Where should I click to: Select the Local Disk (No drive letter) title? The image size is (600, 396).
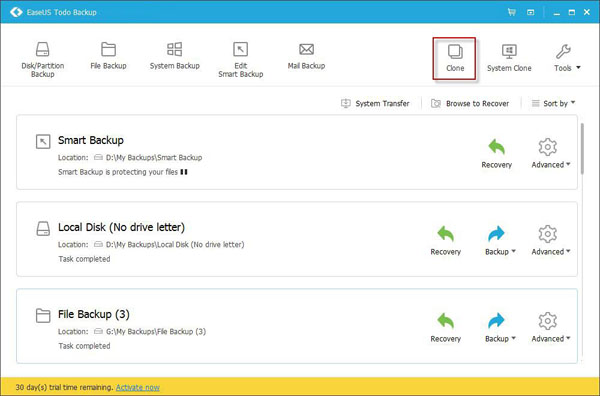pos(121,227)
